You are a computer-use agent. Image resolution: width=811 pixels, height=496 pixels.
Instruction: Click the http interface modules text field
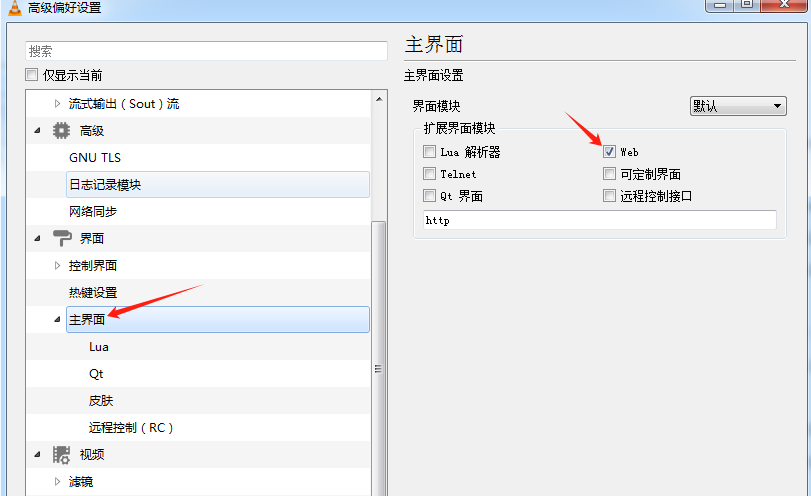[x=599, y=220]
